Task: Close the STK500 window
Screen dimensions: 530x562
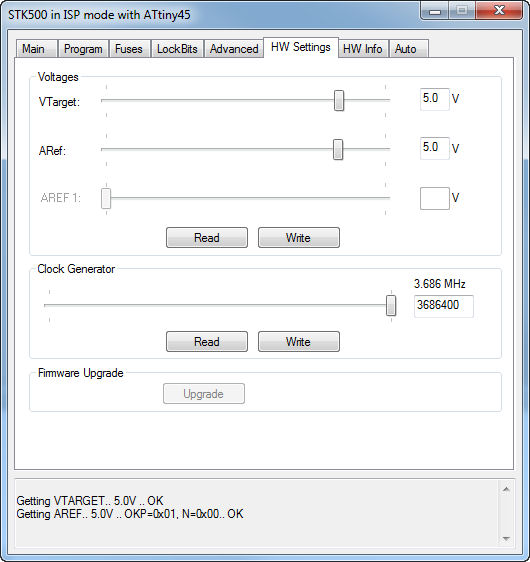Action: [x=499, y=11]
